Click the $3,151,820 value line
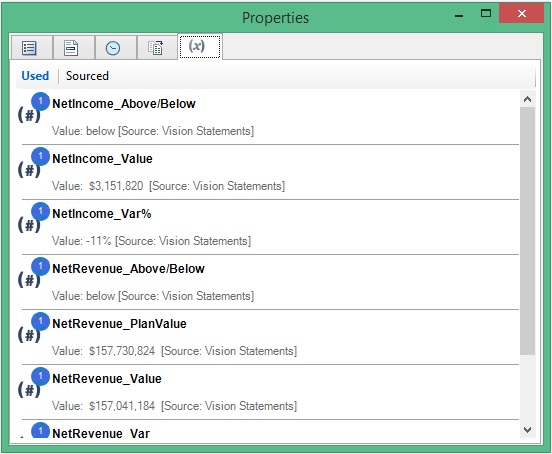The height and width of the screenshot is (454, 552). pyautogui.click(x=168, y=186)
